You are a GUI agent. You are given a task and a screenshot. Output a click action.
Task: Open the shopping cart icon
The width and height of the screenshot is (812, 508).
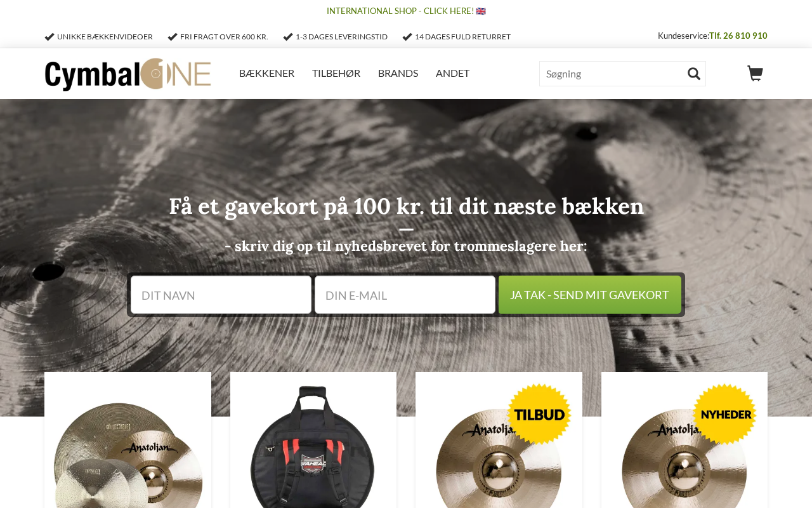click(x=755, y=74)
